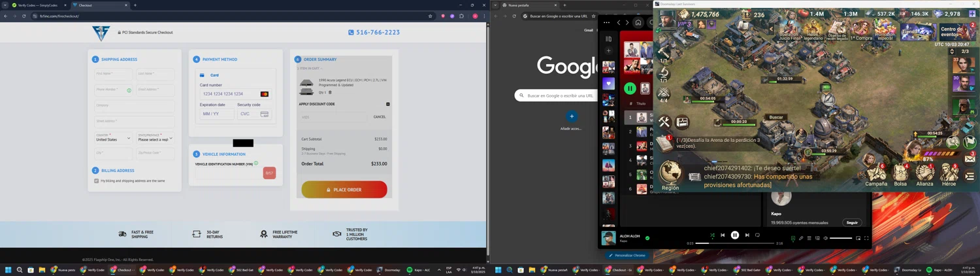Image resolution: width=980 pixels, height=276 pixels.
Task: Open Chrome extensions puzzle icon in left window
Action: click(461, 16)
